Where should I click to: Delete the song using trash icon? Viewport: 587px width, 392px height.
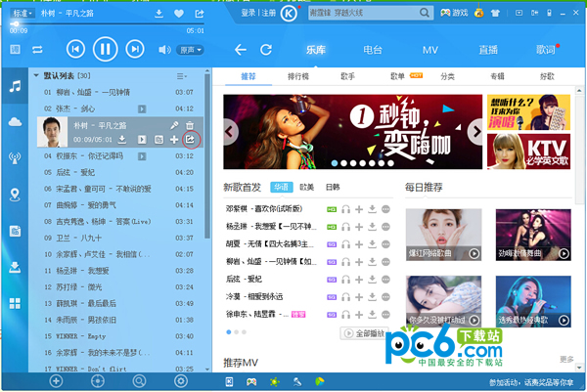pos(191,126)
